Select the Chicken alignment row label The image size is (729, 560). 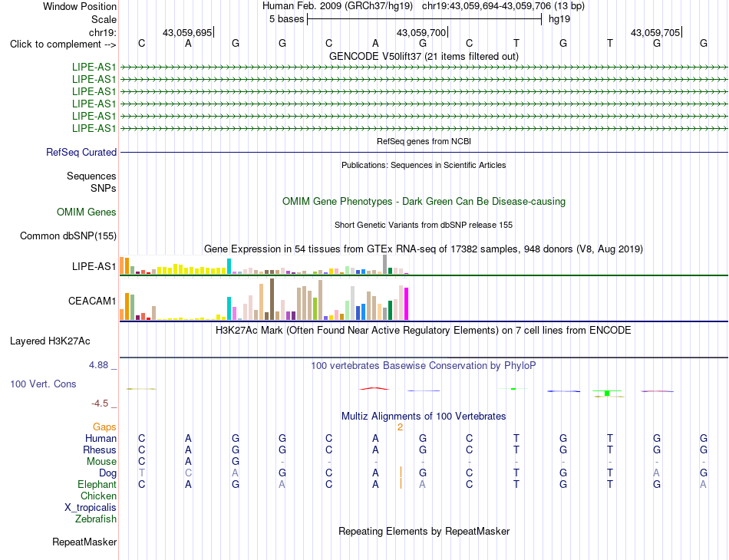pos(98,496)
